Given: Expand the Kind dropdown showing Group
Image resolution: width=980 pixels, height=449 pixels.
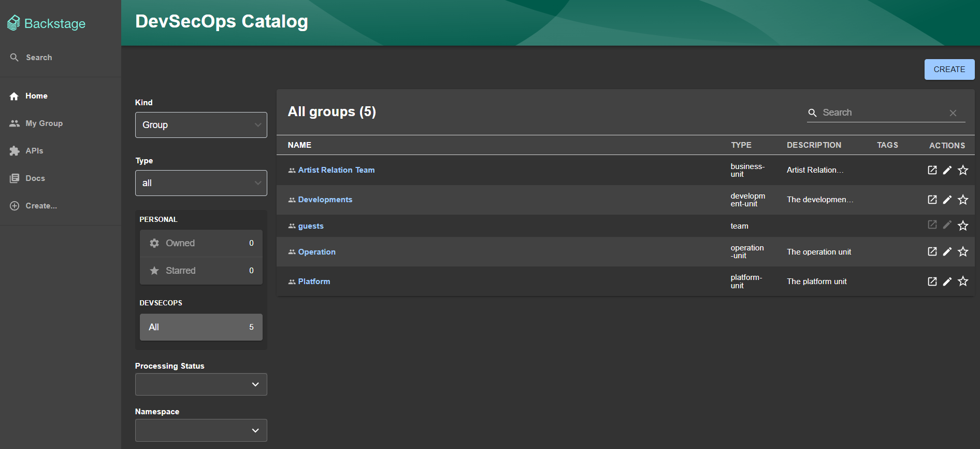Looking at the screenshot, I should tap(201, 125).
